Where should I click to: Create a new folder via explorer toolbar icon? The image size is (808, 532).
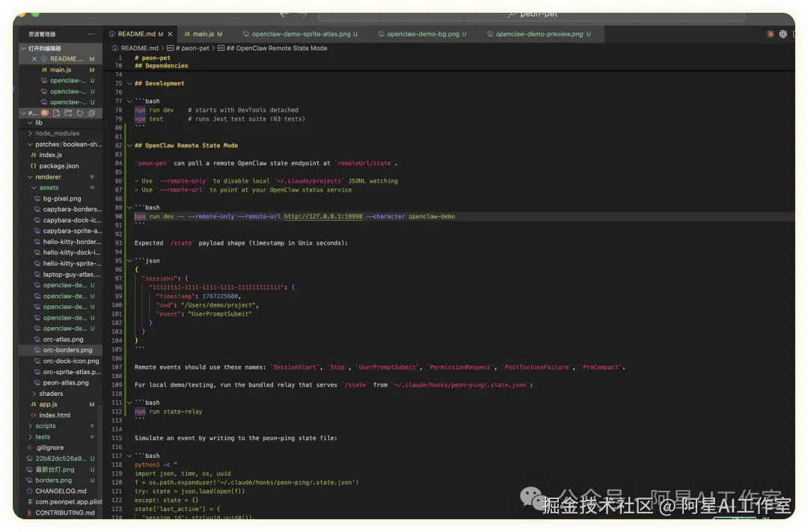(x=68, y=113)
